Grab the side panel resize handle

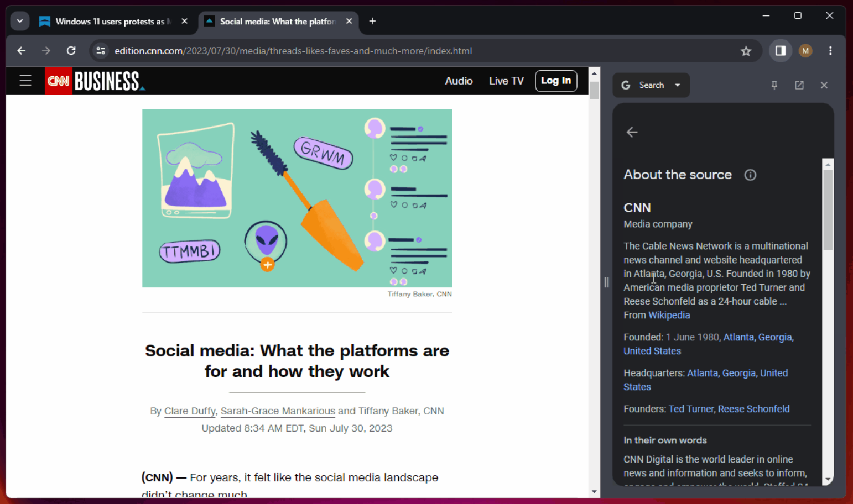tap(606, 282)
